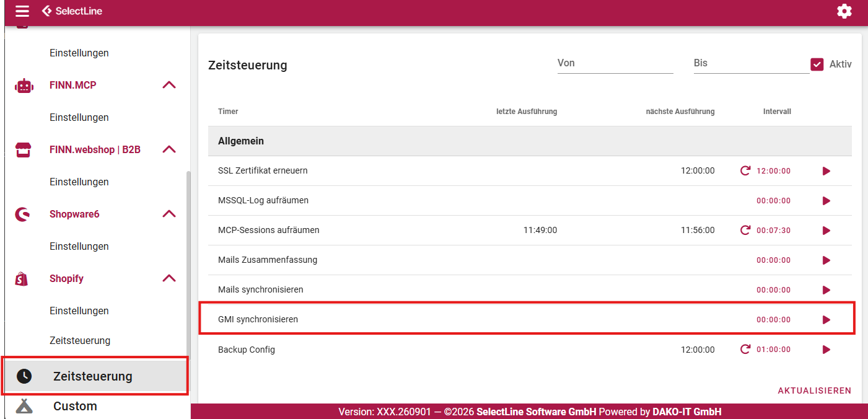
Task: Run MSSQL-Log aufräumen timer now
Action: [826, 201]
